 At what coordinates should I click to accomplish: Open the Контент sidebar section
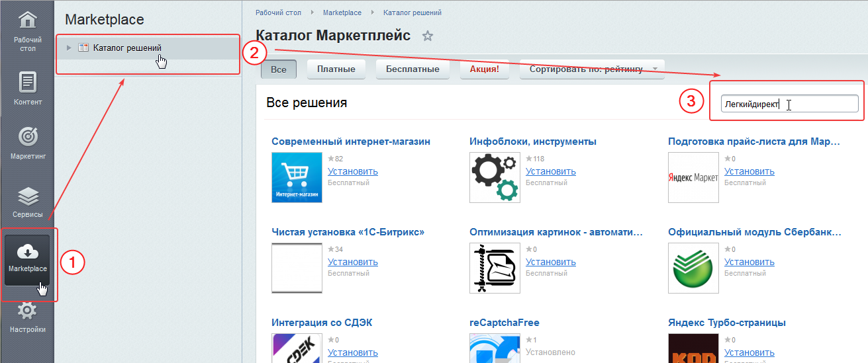[28, 89]
